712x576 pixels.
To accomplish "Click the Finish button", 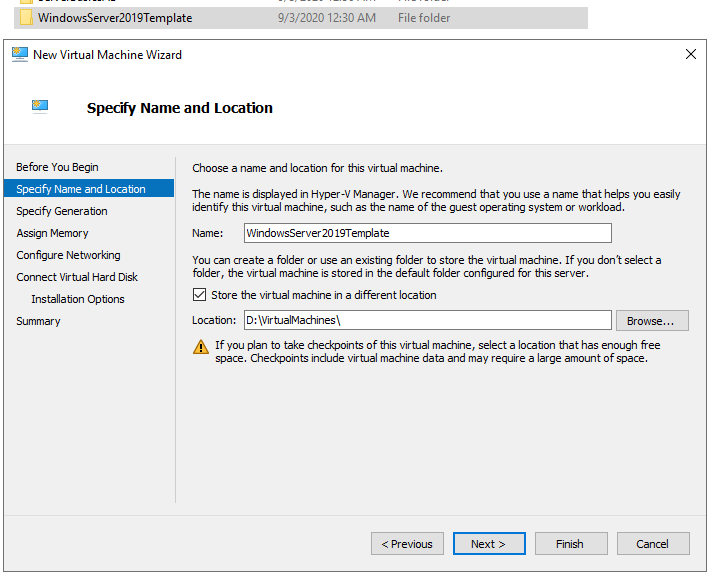I will [571, 544].
